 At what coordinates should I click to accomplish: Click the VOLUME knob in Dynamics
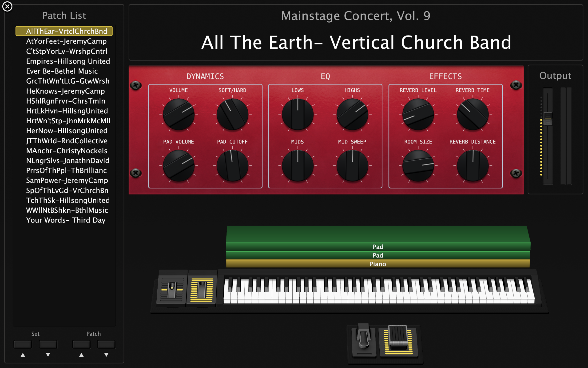pyautogui.click(x=179, y=114)
